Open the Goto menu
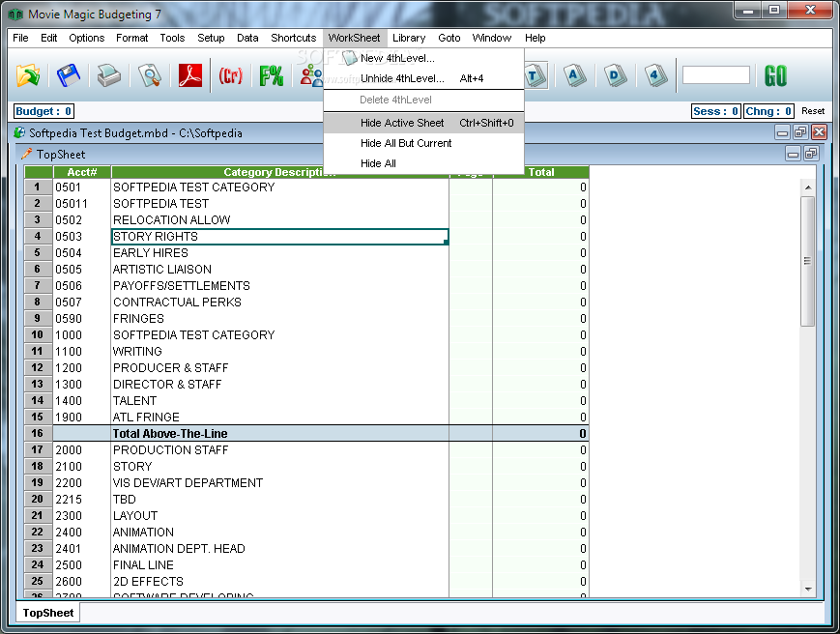 (x=449, y=38)
